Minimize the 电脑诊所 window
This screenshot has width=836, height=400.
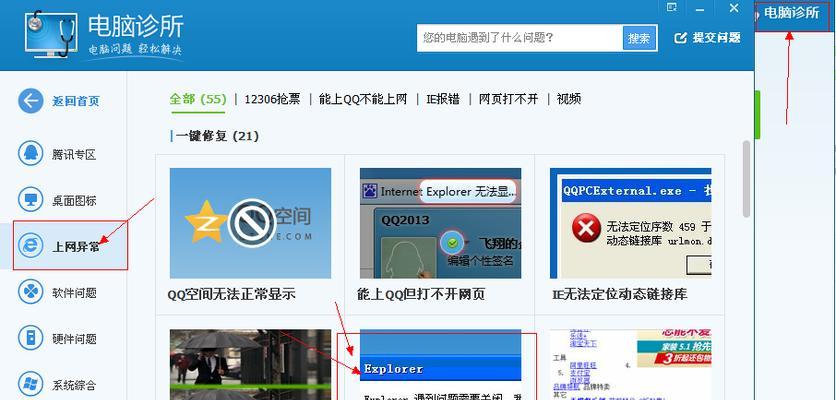pos(700,9)
